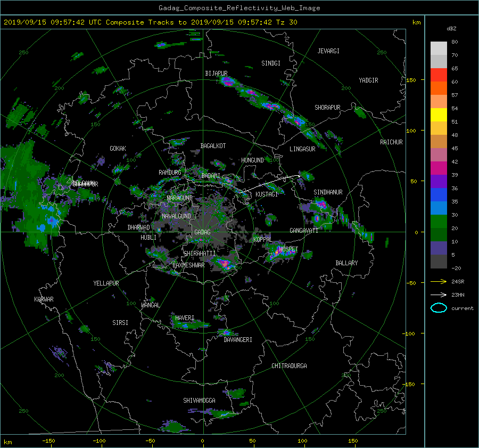This screenshot has width=479, height=448.
Task: Click the SINDHANUR city label
Action: point(328,192)
